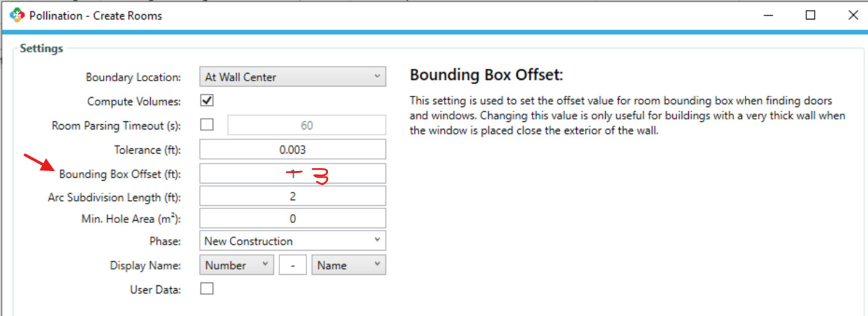Viewport: 868px width, 316px height.
Task: Click the Tolerance field showing 0.003
Action: click(292, 149)
